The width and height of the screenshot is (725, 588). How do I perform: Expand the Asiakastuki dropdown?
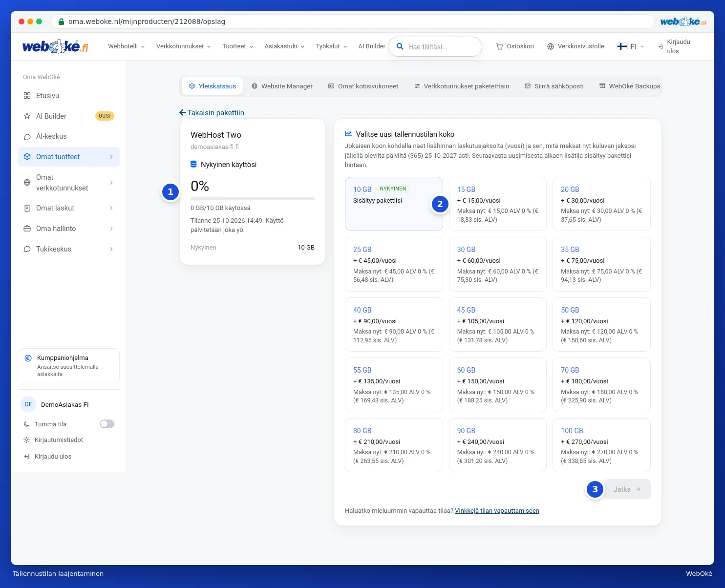click(x=285, y=46)
